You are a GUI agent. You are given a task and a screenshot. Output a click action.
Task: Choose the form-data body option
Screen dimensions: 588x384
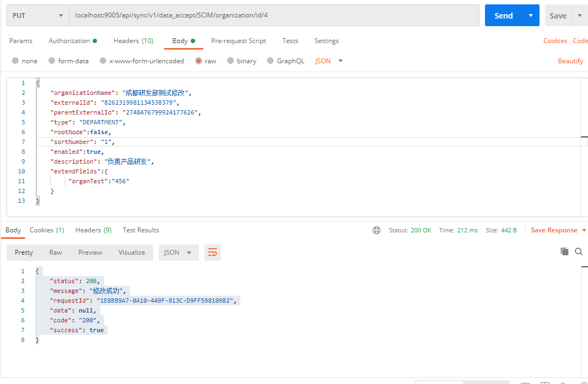(x=52, y=61)
